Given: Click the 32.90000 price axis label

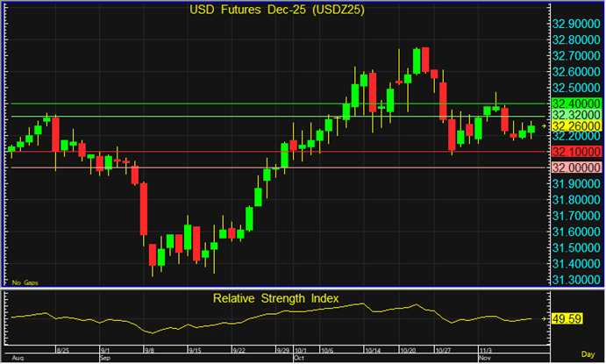Looking at the screenshot, I should click(x=577, y=24).
